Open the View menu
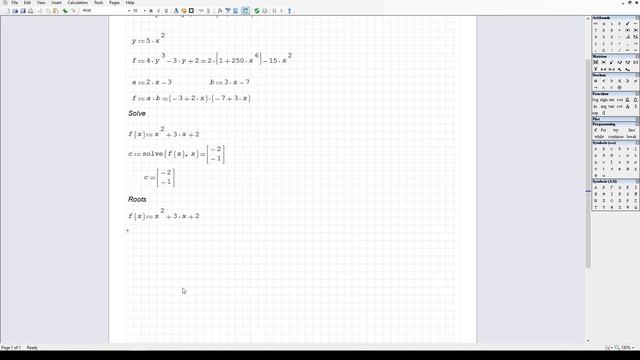The image size is (640, 360). (41, 3)
